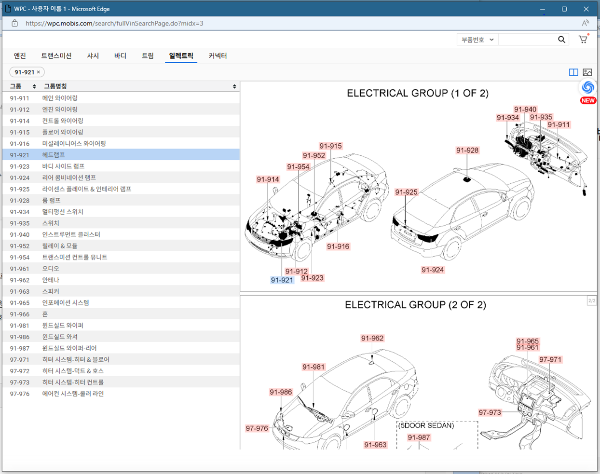
Task: Click the URL in the address bar
Action: point(114,23)
